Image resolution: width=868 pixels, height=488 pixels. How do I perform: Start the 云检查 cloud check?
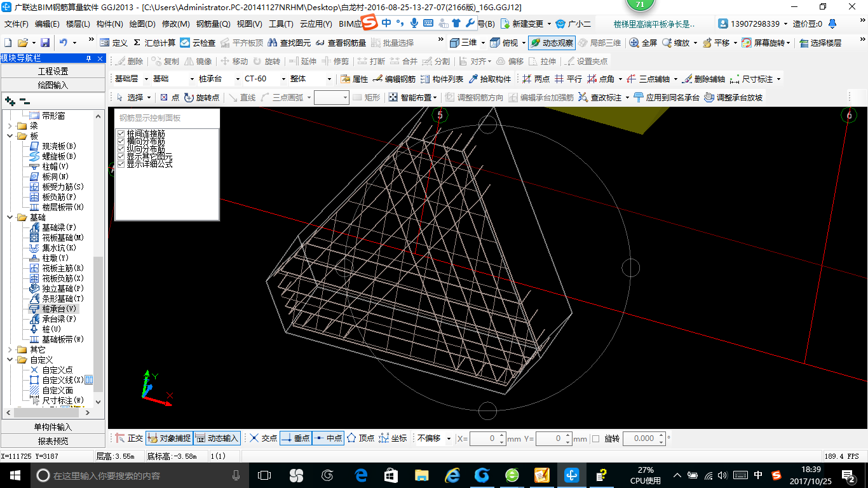coord(198,43)
